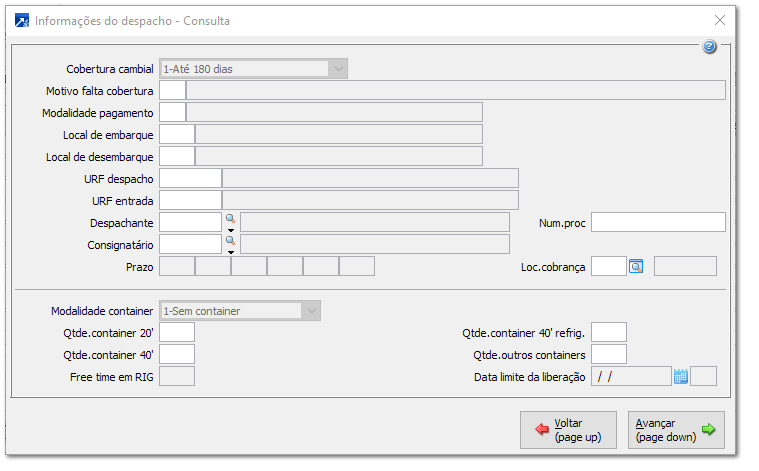Screen dimensions: 759x471
Task: Open the Data limite da liberação calendar
Action: tap(681, 376)
